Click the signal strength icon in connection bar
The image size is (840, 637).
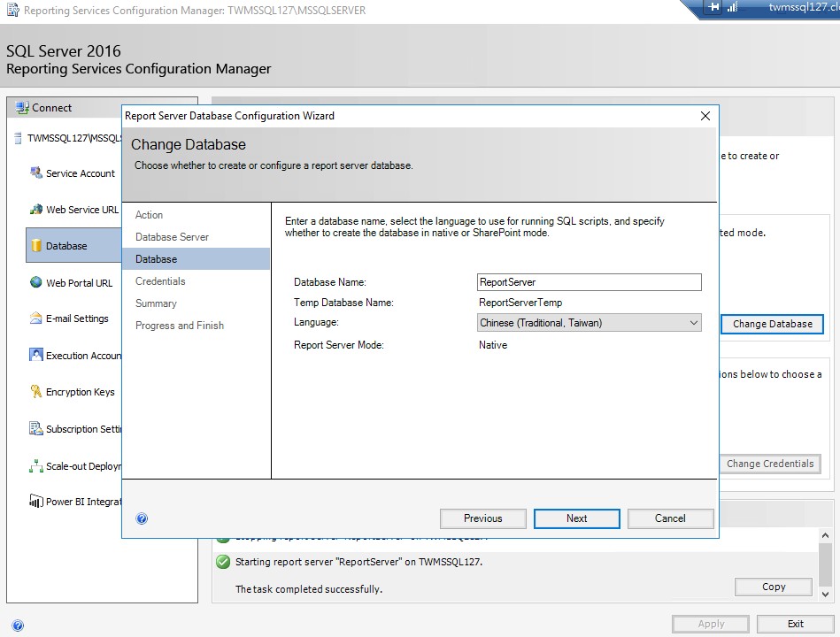coord(732,7)
